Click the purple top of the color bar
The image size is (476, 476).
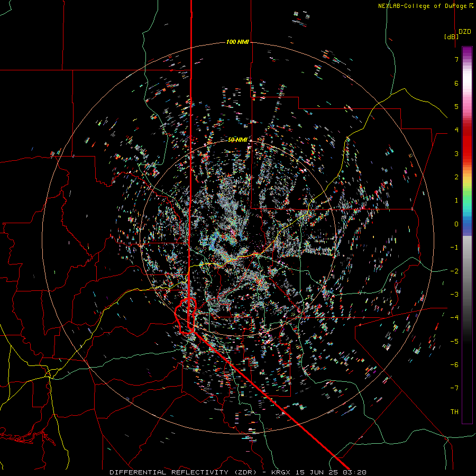(x=467, y=52)
